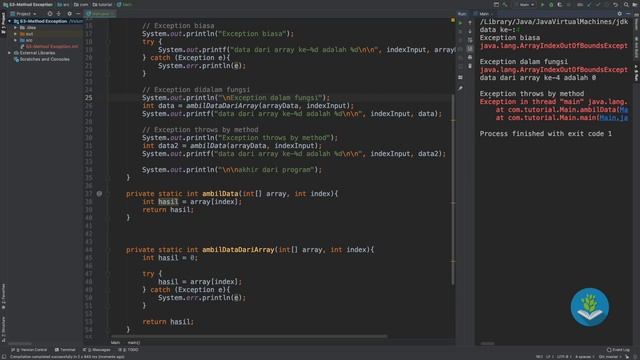Click the yellow inspection indicator above editor scrollbar
The width and height of the screenshot is (640, 360).
pyautogui.click(x=453, y=20)
